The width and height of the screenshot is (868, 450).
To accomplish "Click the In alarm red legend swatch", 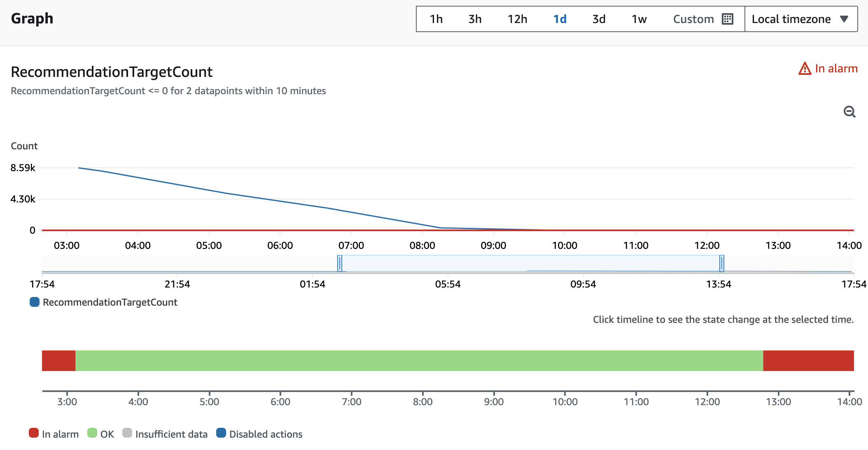I will [34, 433].
